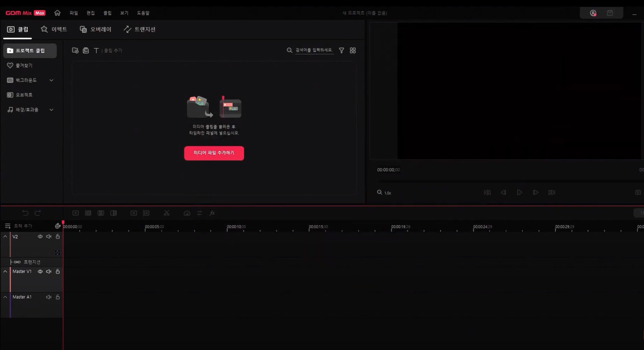Click the search magnifier icon
This screenshot has height=350, width=644.
tap(289, 50)
